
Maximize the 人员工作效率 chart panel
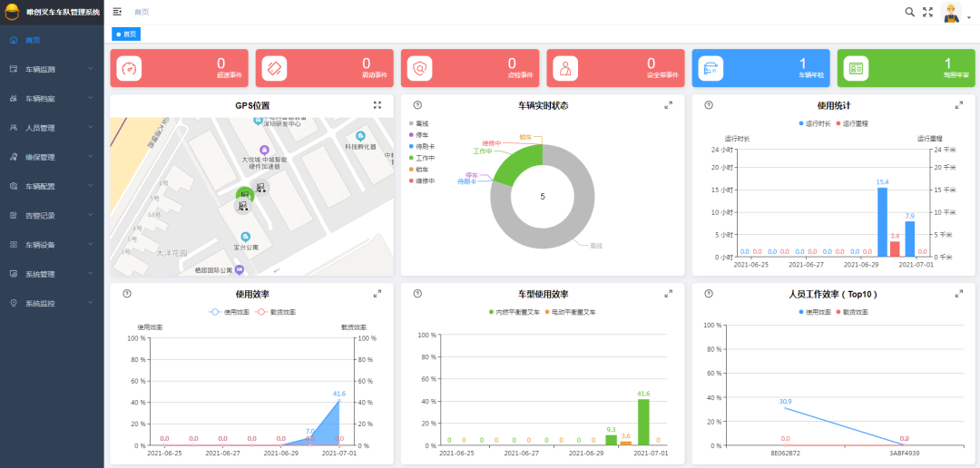click(x=959, y=294)
